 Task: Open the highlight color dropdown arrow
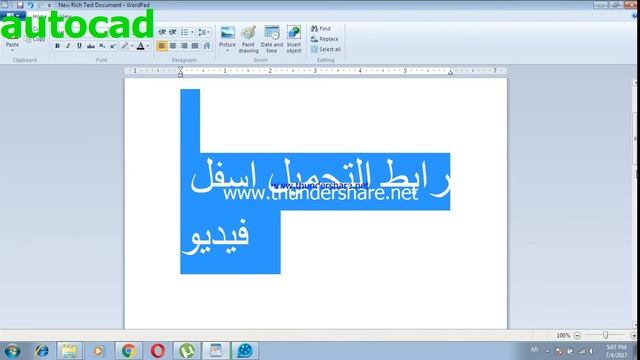point(132,46)
